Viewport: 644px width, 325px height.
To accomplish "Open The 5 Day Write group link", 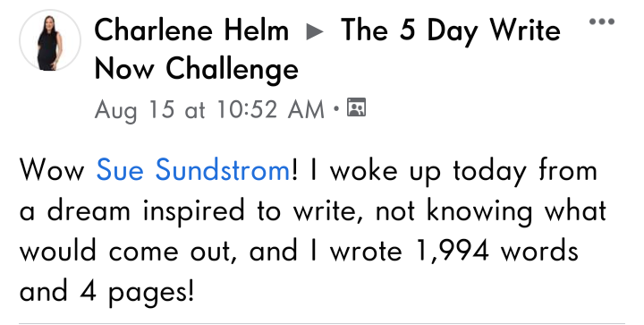I will coord(451,31).
